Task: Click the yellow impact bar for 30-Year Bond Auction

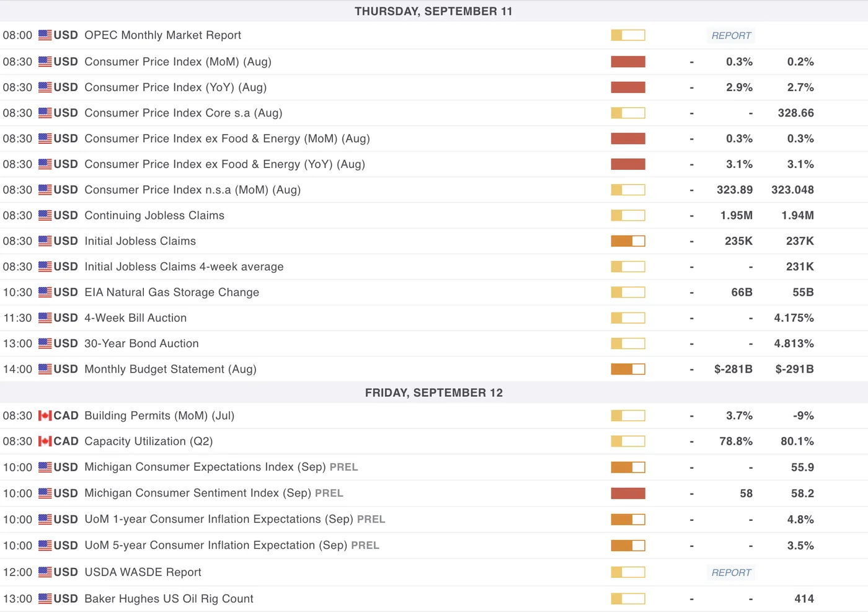Action: tap(627, 344)
